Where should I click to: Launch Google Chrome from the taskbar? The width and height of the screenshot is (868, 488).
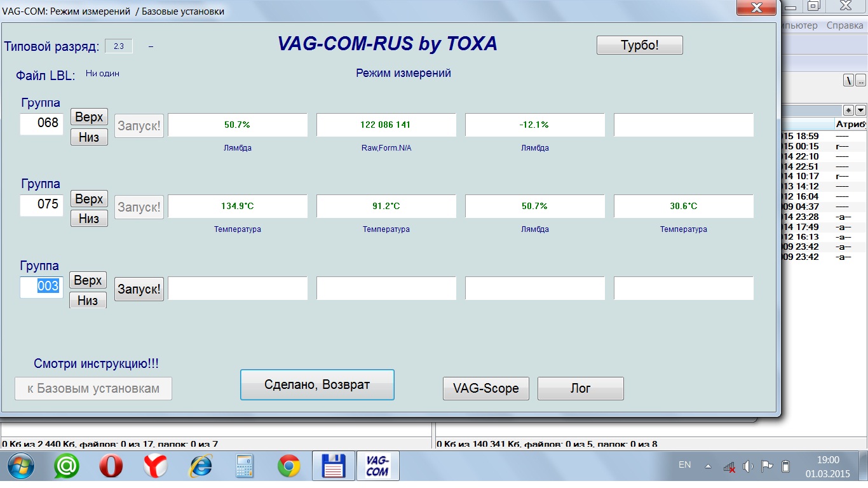point(288,467)
